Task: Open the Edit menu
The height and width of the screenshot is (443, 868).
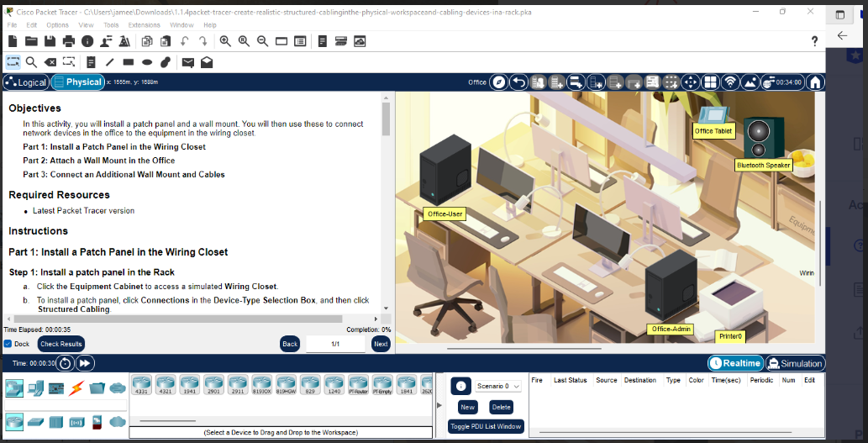Action: [32, 25]
